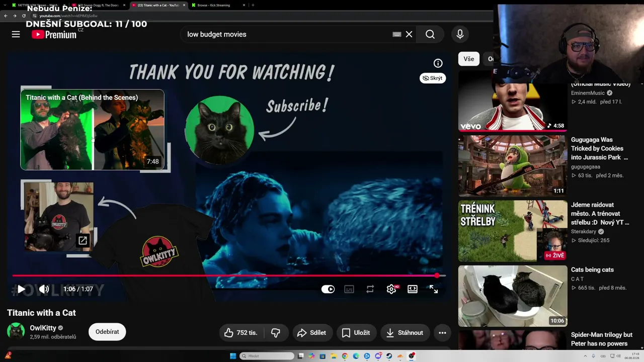The image size is (644, 362).
Task: Open the taskbar clock and date
Action: (x=631, y=356)
